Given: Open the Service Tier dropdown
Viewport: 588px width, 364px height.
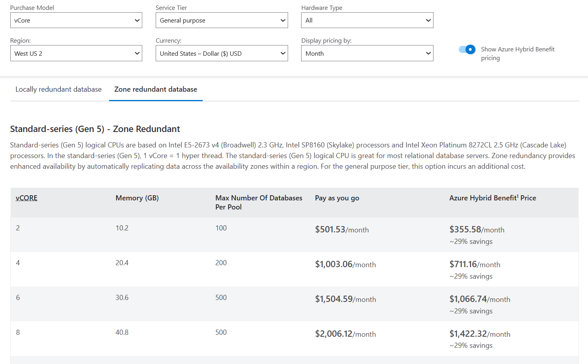Looking at the screenshot, I should click(x=221, y=20).
